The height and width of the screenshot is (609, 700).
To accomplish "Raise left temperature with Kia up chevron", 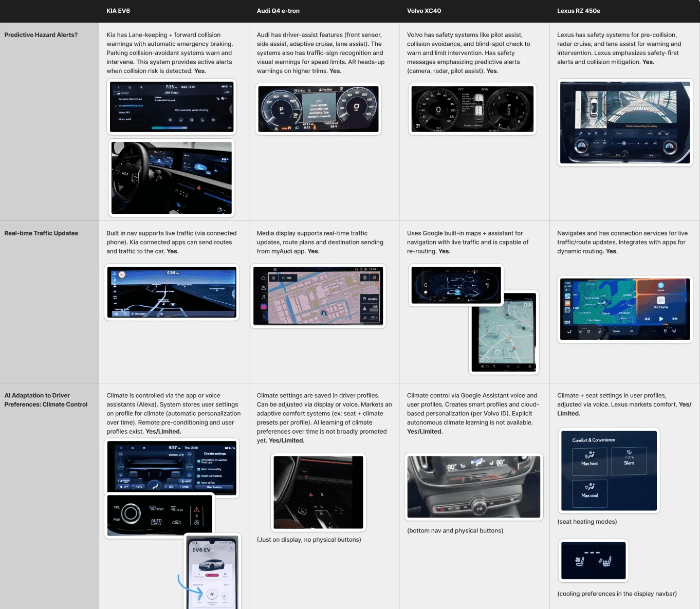I will [121, 454].
